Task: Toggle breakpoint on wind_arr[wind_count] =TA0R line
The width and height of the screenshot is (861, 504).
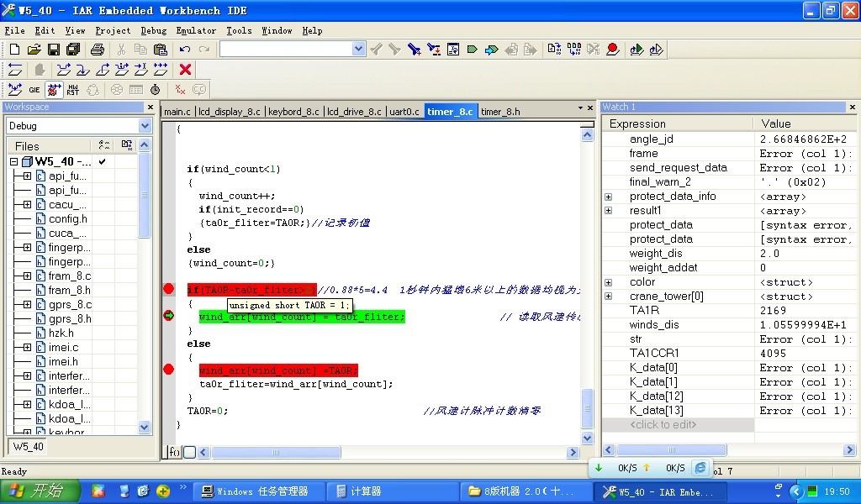Action: 168,370
